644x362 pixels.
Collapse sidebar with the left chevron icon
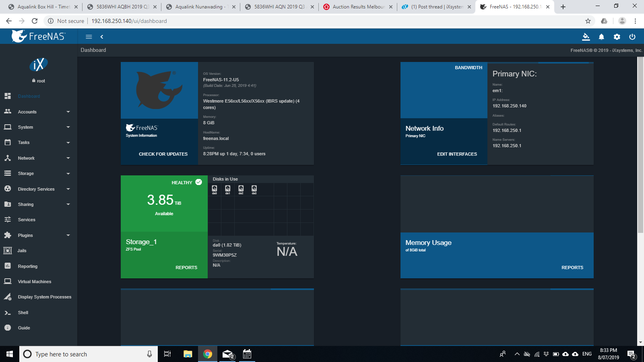pos(102,37)
